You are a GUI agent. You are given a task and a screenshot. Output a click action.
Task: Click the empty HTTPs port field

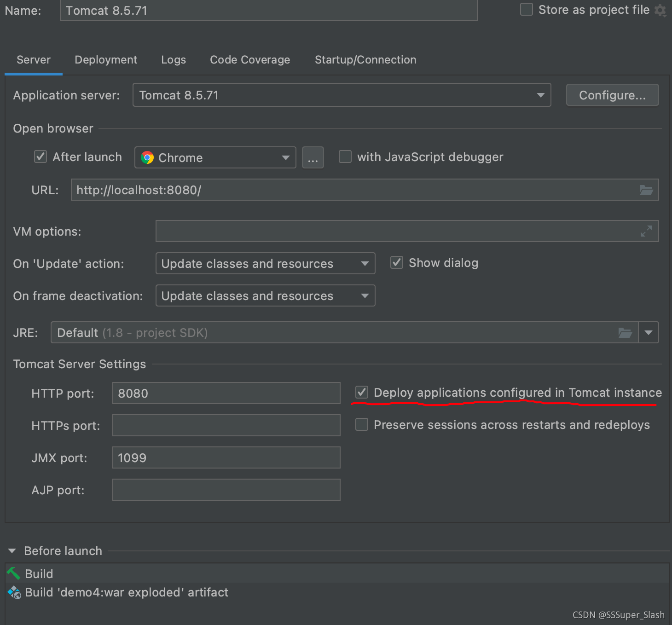(226, 425)
